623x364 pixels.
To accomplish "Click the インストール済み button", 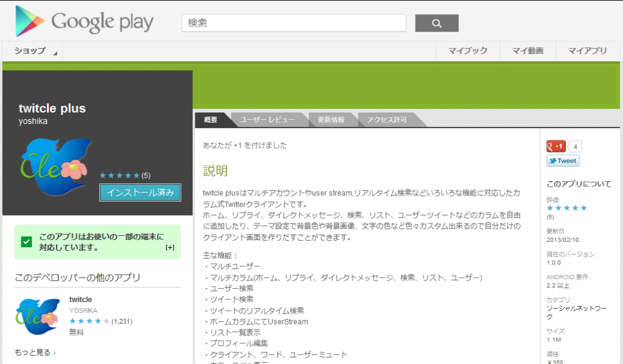I will tap(141, 193).
